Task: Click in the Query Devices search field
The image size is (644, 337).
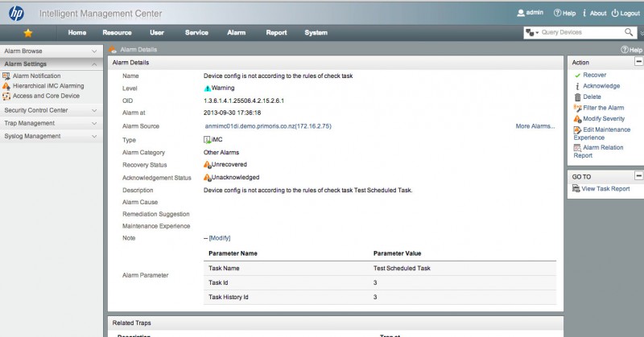Action: click(581, 32)
